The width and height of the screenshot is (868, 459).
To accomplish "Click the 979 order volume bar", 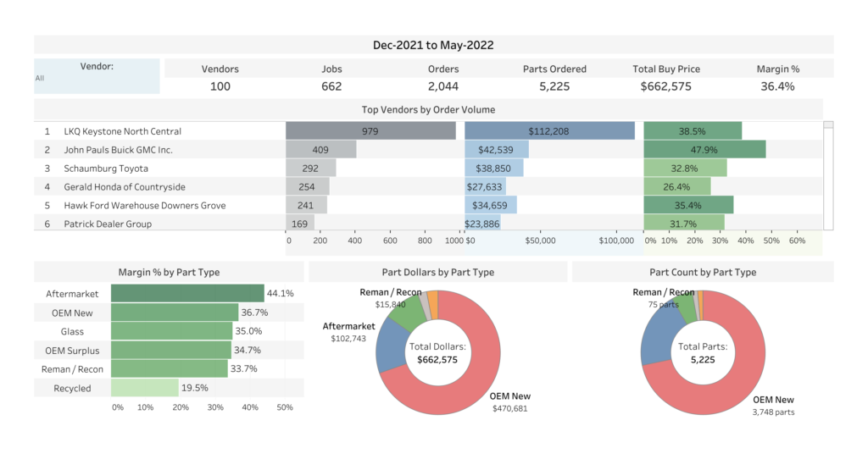I will pos(371,131).
